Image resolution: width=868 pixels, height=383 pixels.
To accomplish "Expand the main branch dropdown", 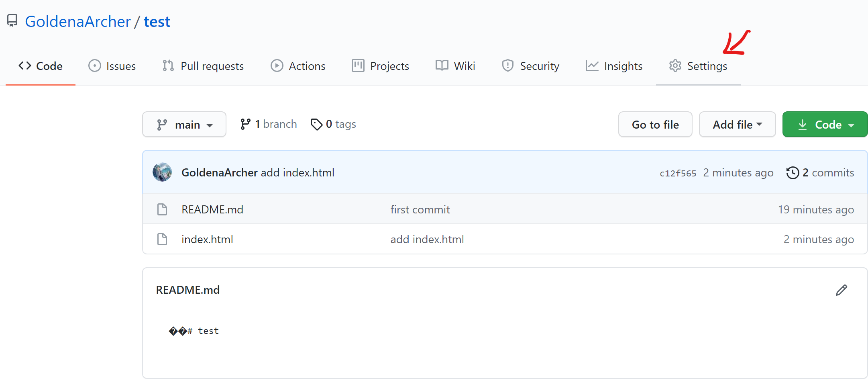I will [x=184, y=125].
